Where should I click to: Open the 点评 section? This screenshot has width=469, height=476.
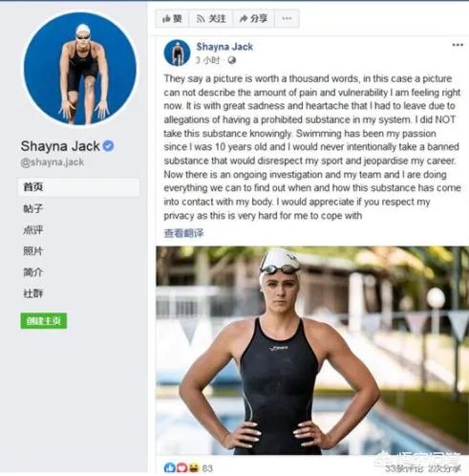33,229
